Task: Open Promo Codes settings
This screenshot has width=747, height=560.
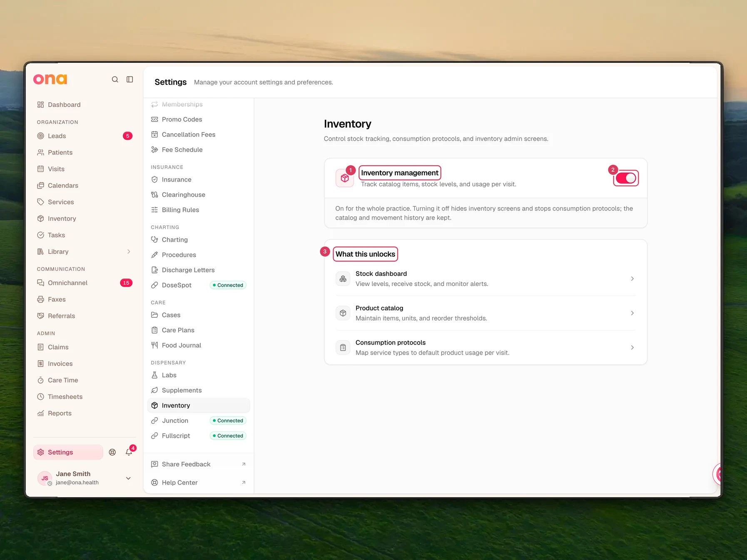Action: [x=199, y=120]
